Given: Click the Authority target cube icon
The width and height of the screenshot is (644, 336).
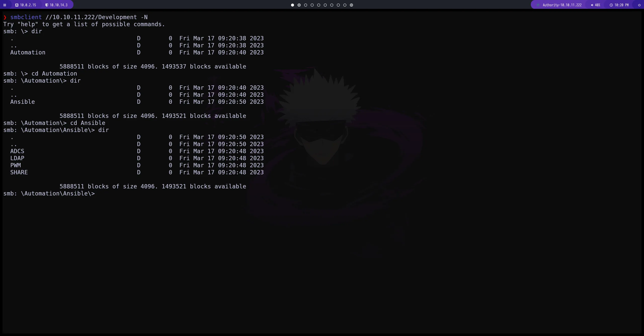Looking at the screenshot, I should click(x=538, y=5).
